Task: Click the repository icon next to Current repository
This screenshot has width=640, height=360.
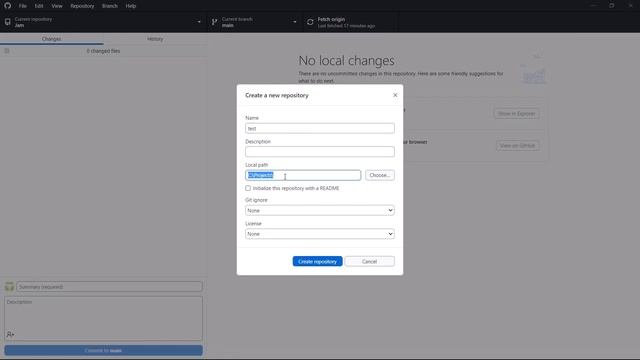Action: pyautogui.click(x=7, y=22)
